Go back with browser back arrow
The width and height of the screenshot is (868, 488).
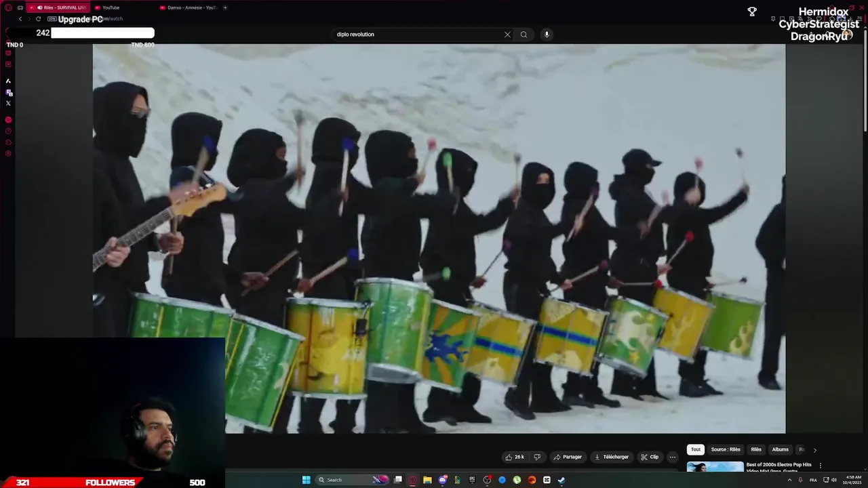pyautogui.click(x=20, y=19)
